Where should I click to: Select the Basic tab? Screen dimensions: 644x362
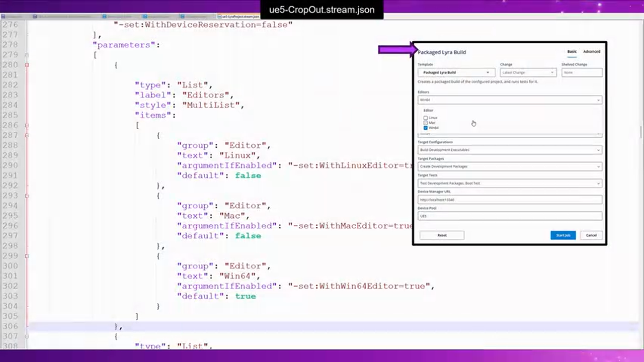[572, 51]
